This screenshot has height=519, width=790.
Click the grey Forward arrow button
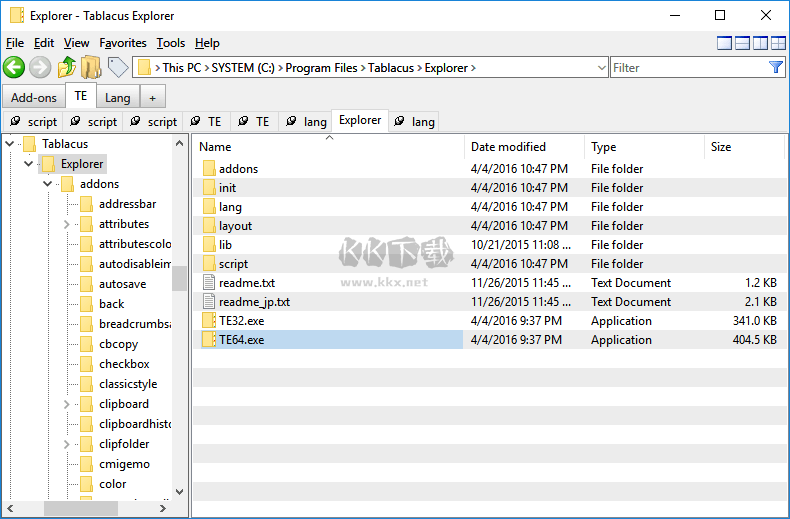click(x=40, y=67)
